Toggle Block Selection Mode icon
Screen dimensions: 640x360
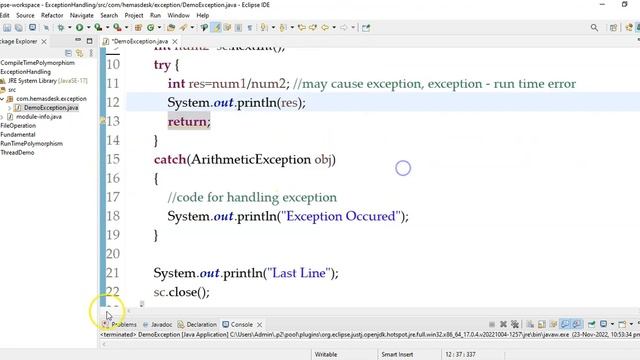click(x=238, y=28)
